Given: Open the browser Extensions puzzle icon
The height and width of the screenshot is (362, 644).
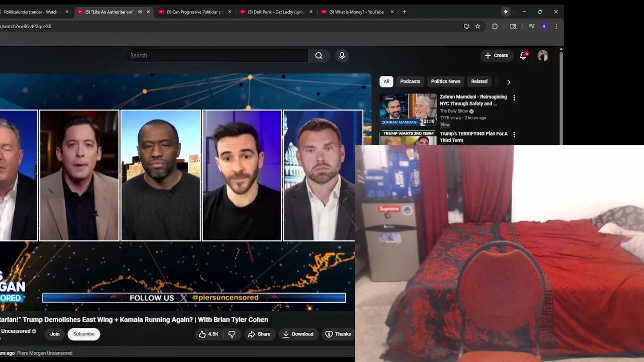Looking at the screenshot, I should pos(495,27).
